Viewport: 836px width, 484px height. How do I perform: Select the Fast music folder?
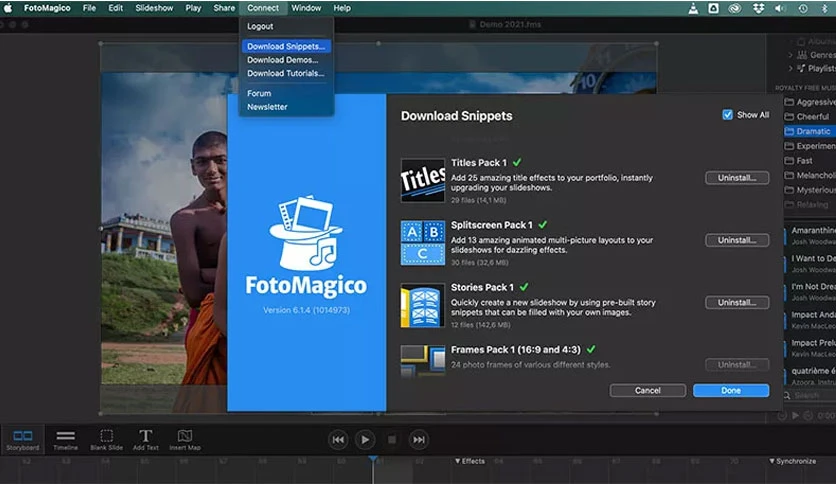[x=810, y=160]
